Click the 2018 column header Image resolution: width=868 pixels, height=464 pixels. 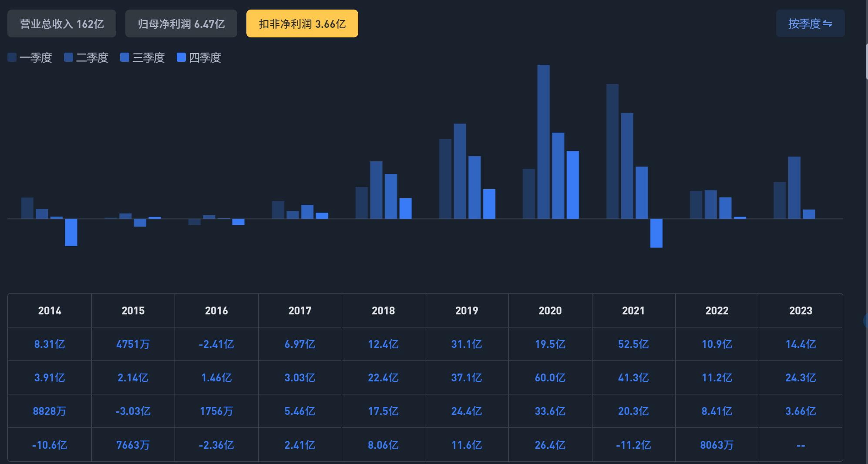tap(384, 310)
